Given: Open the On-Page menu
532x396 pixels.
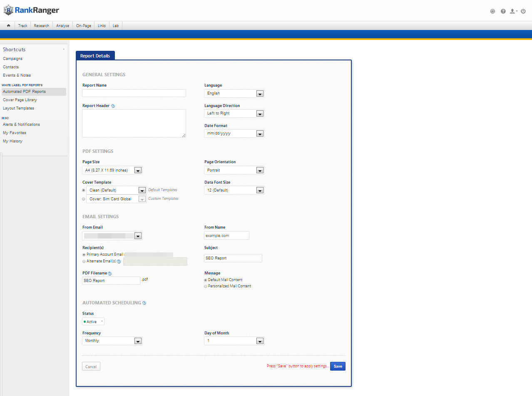Looking at the screenshot, I should 83,26.
